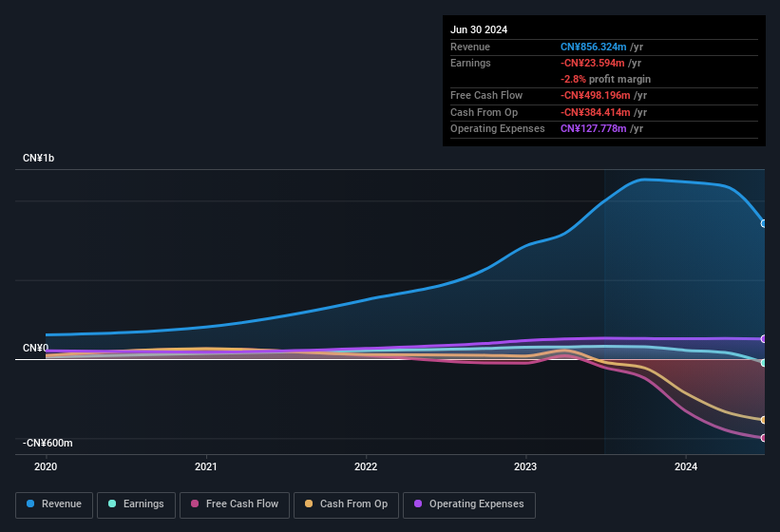Screen dimensions: 780x532
Task: Click the -CN¥384.414m cash from op value
Action: [x=596, y=112]
